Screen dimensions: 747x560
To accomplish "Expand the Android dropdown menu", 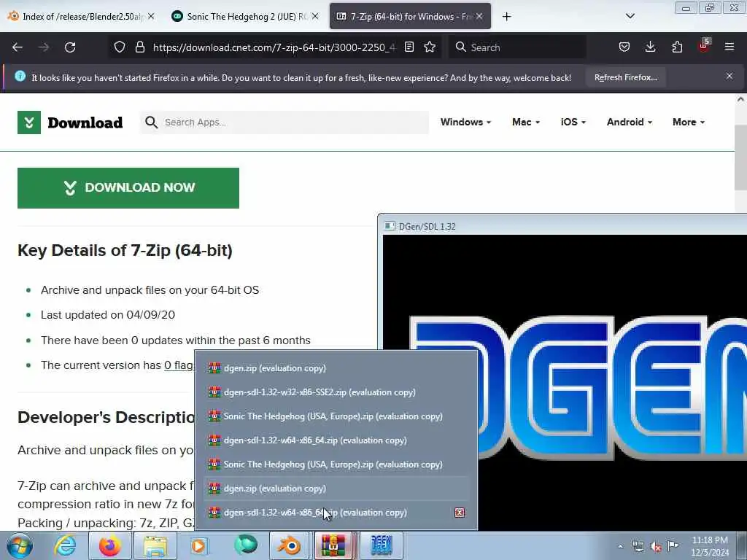I will (630, 122).
